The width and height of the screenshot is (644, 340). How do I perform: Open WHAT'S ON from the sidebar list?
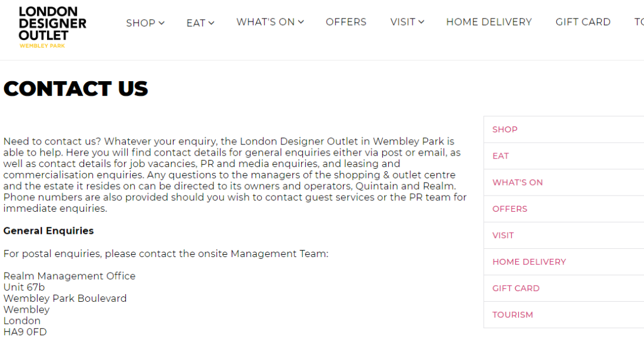click(518, 183)
